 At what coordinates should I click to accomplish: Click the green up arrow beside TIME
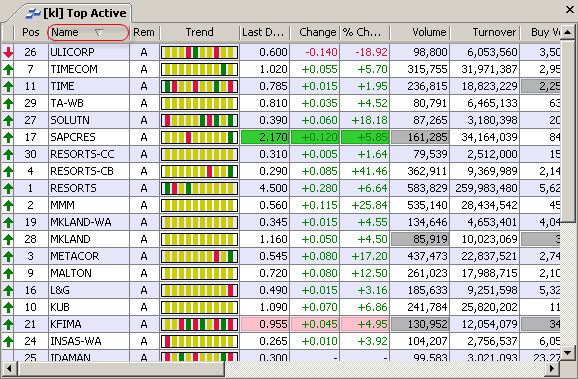8,86
